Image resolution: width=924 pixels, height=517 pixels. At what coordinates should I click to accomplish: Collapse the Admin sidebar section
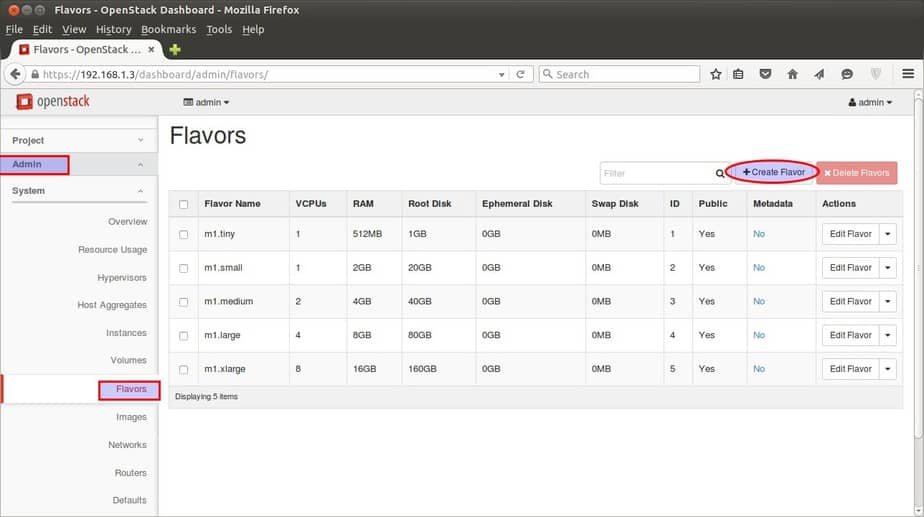pyautogui.click(x=79, y=164)
